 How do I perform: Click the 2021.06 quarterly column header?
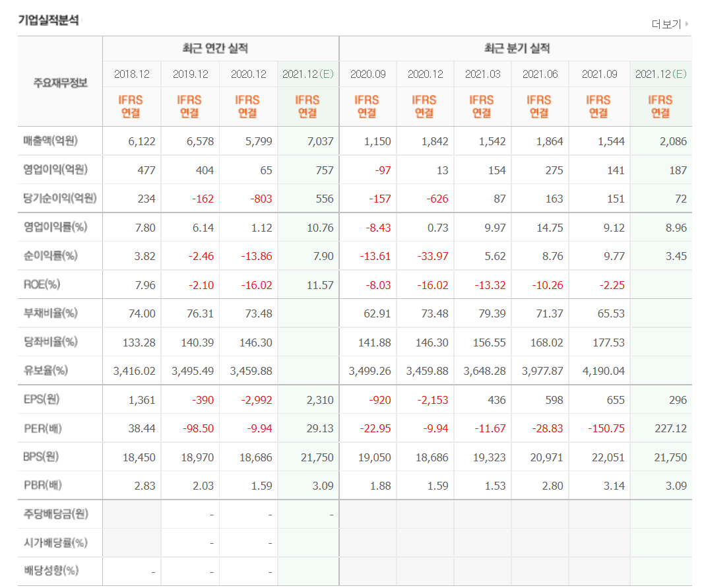pyautogui.click(x=540, y=74)
